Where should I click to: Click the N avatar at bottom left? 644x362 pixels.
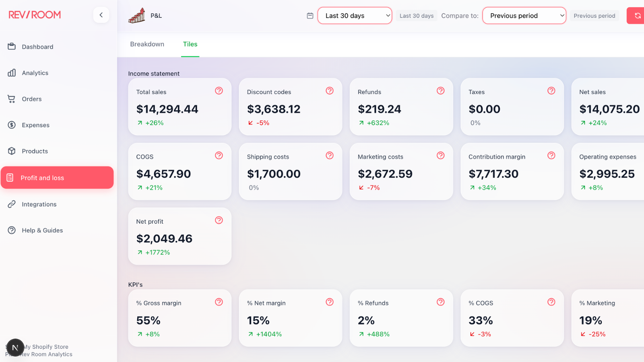click(15, 348)
